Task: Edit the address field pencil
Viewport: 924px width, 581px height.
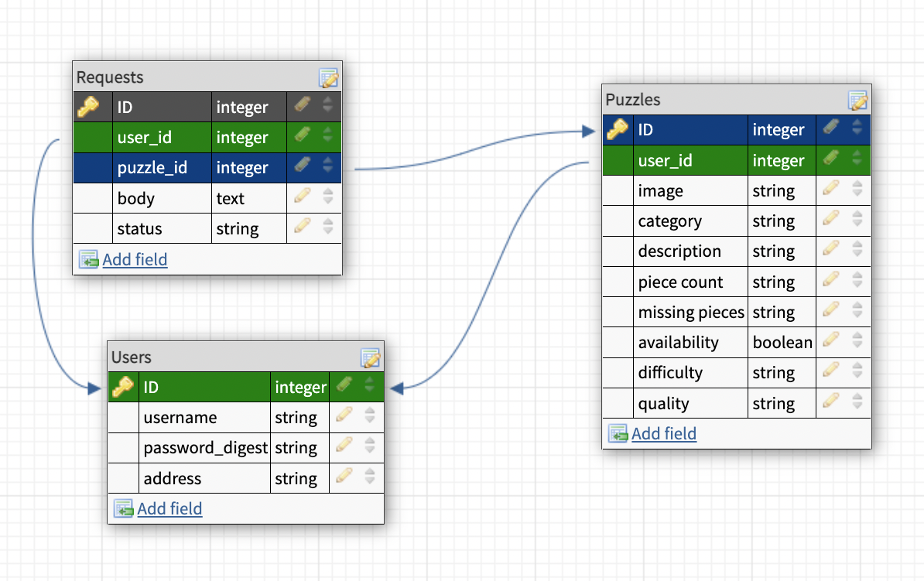Action: click(344, 476)
